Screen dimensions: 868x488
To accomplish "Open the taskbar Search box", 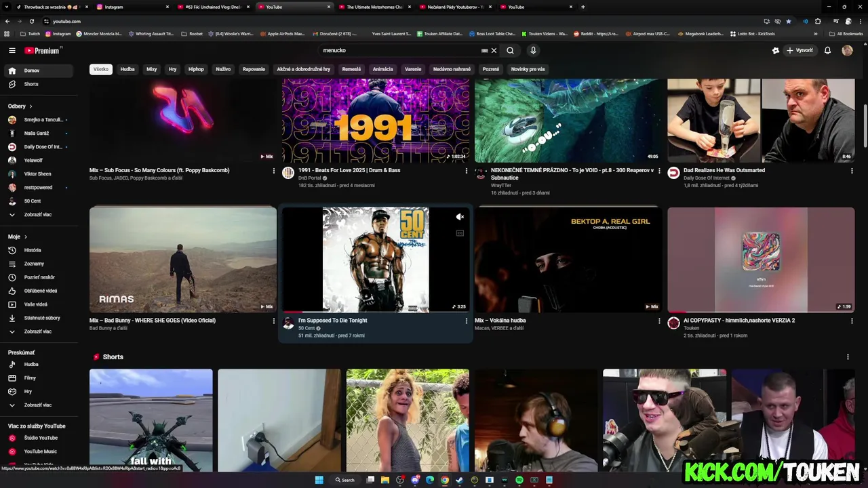I will tap(344, 480).
